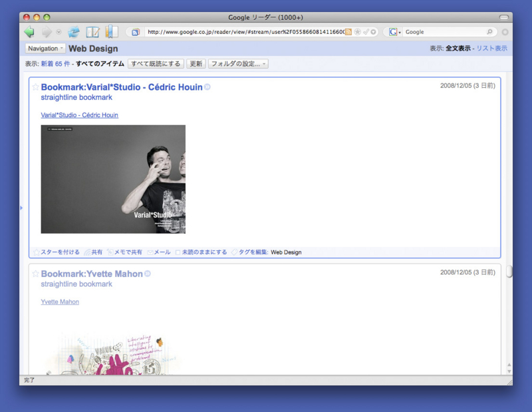Image resolution: width=532 pixels, height=412 pixels.
Task: Click すべて既読にする button
Action: tap(156, 63)
